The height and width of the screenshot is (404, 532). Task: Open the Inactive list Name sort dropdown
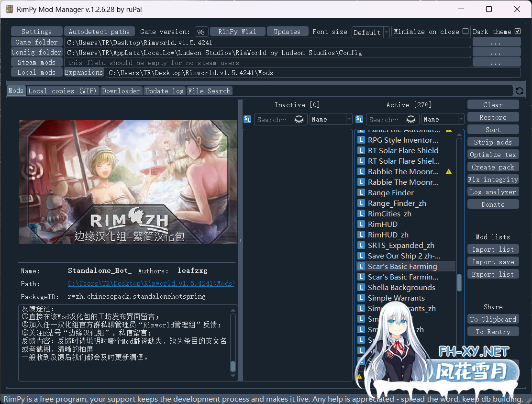point(331,120)
